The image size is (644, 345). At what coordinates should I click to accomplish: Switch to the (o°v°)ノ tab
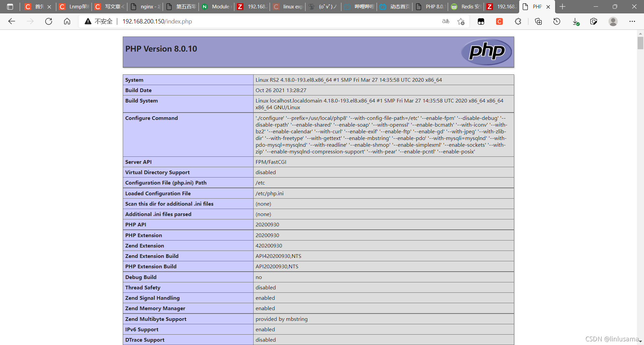click(323, 7)
